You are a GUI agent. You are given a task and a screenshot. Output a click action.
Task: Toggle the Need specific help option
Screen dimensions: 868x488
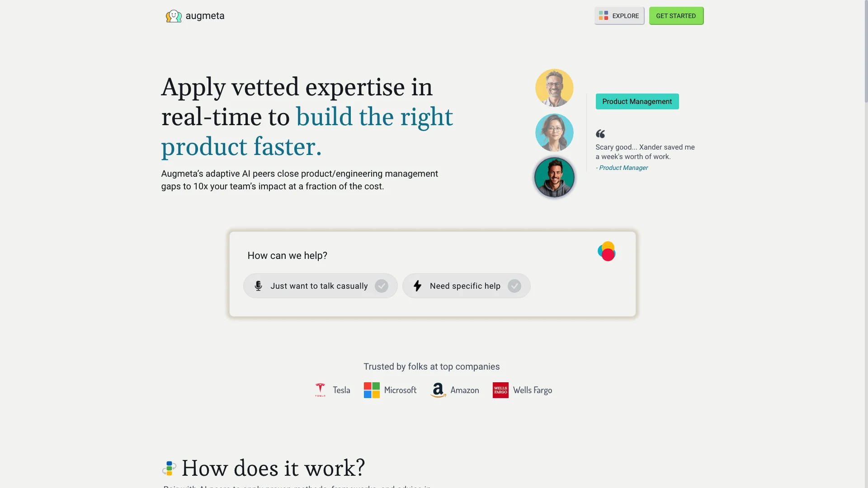[465, 286]
